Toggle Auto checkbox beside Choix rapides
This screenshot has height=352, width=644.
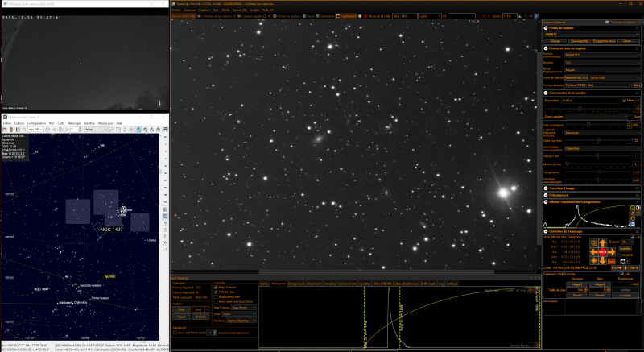point(631,117)
